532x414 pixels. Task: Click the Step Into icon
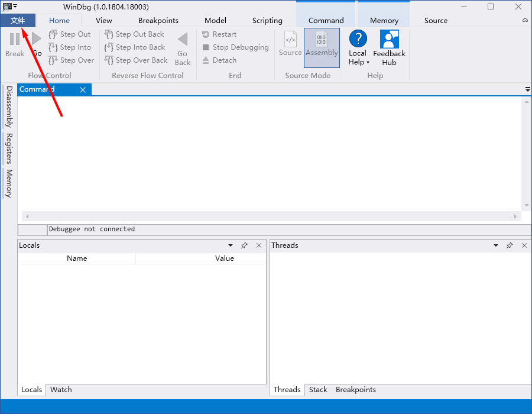53,47
